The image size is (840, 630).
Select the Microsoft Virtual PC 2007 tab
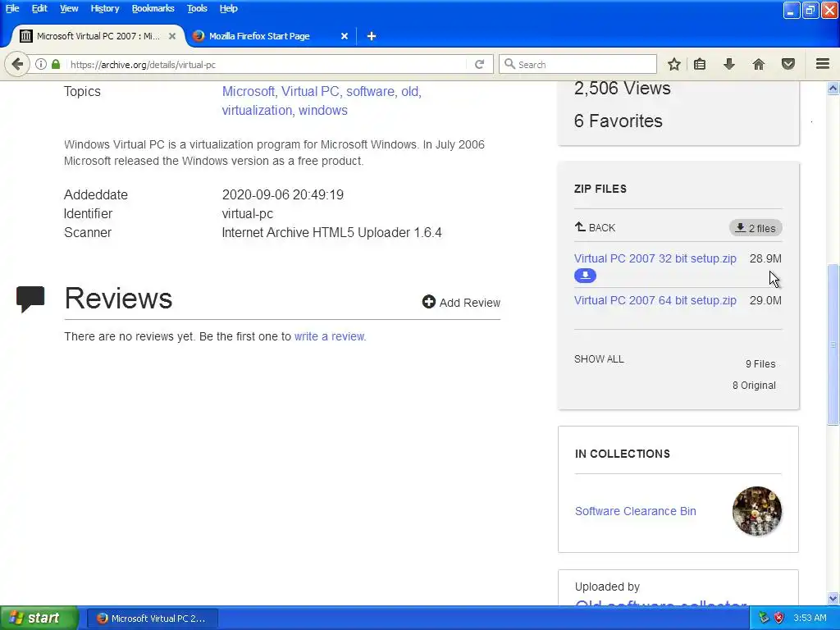[97, 36]
